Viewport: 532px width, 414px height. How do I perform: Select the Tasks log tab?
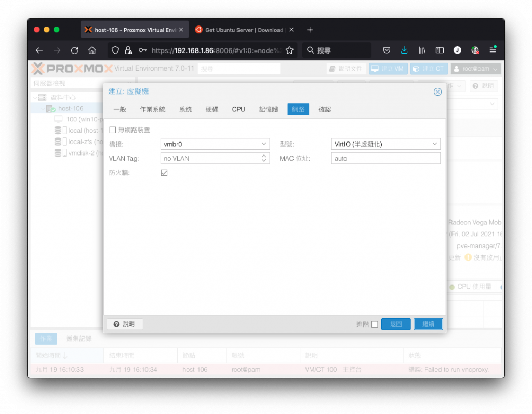46,339
